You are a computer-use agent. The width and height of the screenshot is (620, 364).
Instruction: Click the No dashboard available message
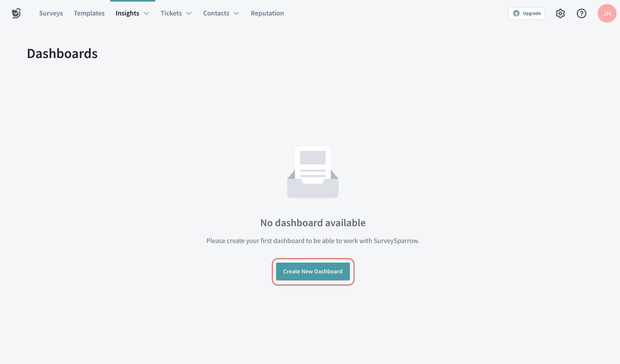point(312,222)
